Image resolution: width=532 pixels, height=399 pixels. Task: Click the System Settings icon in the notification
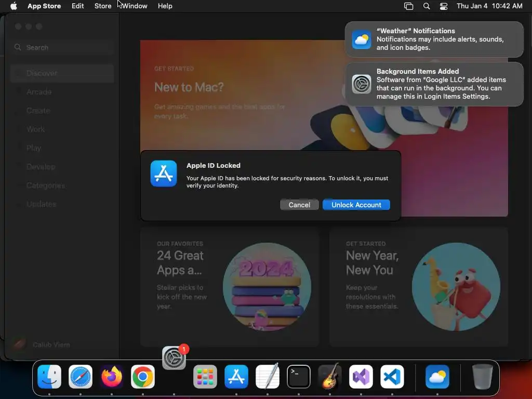pos(362,84)
